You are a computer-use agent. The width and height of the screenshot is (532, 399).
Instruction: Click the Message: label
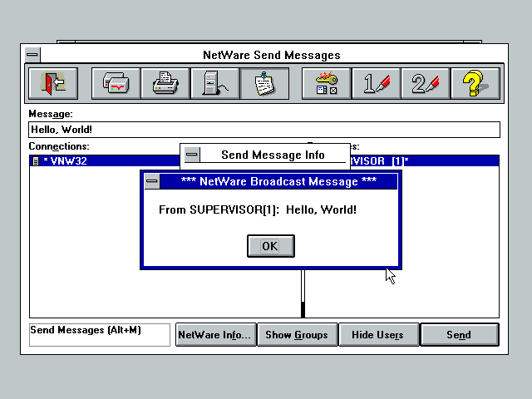pyautogui.click(x=51, y=114)
